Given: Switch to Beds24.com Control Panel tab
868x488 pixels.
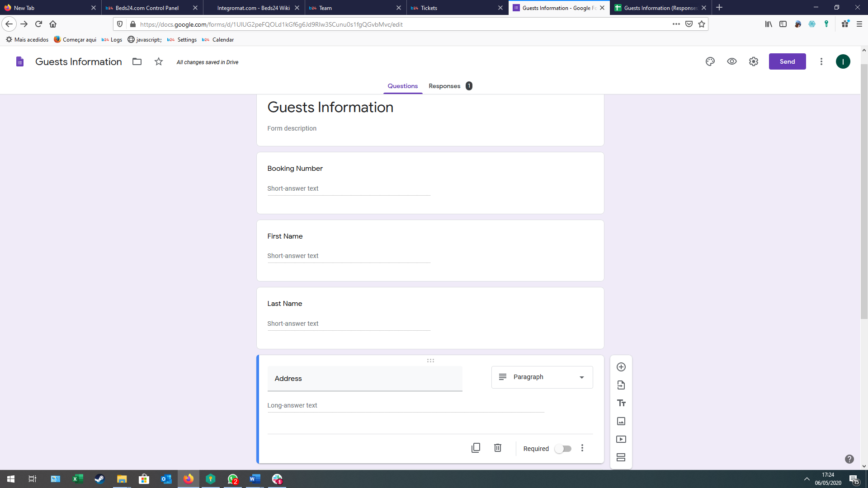Looking at the screenshot, I should 152,8.
